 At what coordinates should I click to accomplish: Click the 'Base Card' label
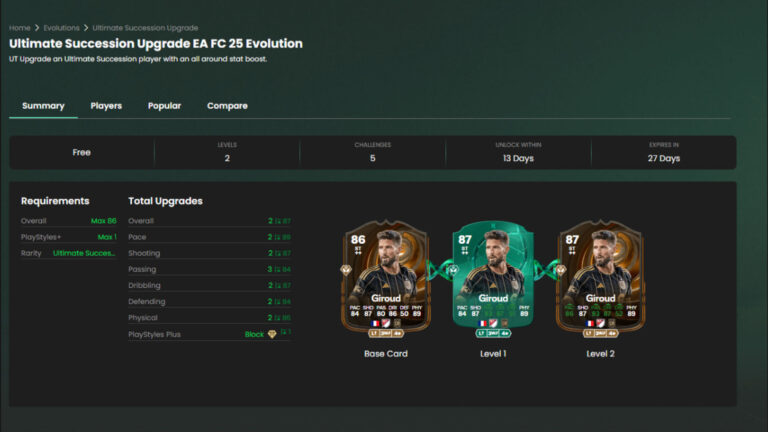tap(385, 354)
